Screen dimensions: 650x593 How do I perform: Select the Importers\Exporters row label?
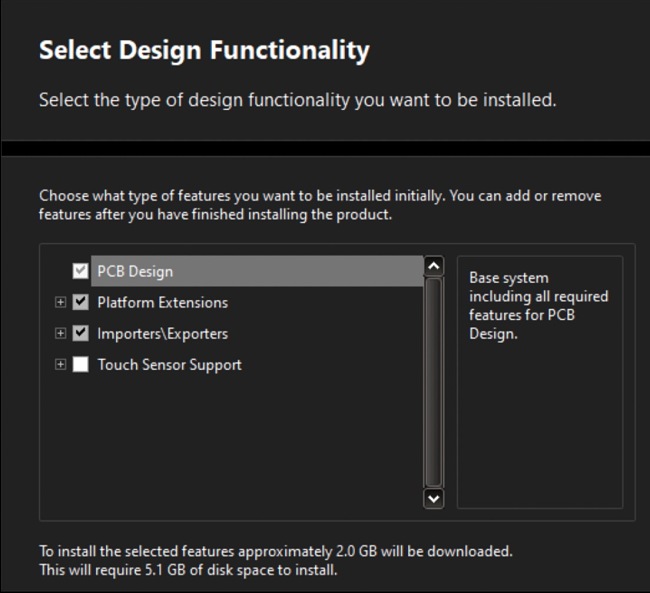[162, 334]
